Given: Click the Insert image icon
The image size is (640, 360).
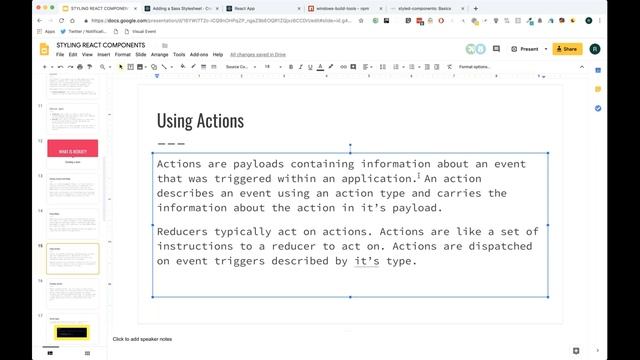Looking at the screenshot, I should tap(140, 67).
